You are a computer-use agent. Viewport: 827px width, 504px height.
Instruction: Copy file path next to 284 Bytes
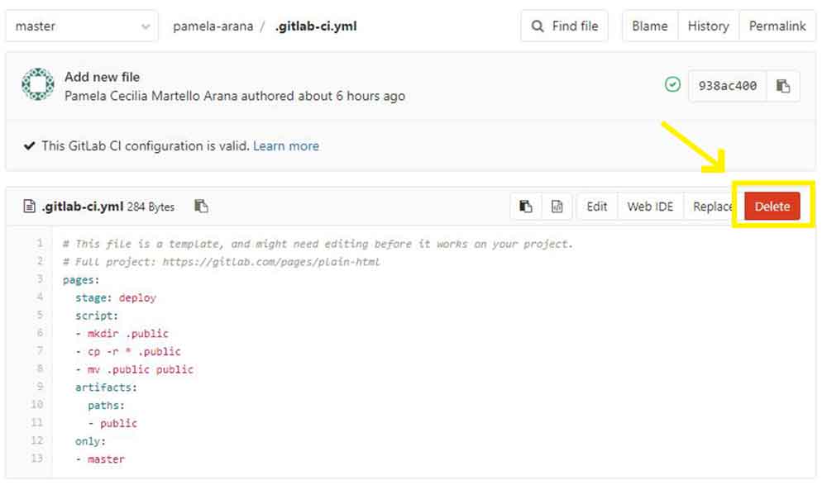(x=201, y=207)
